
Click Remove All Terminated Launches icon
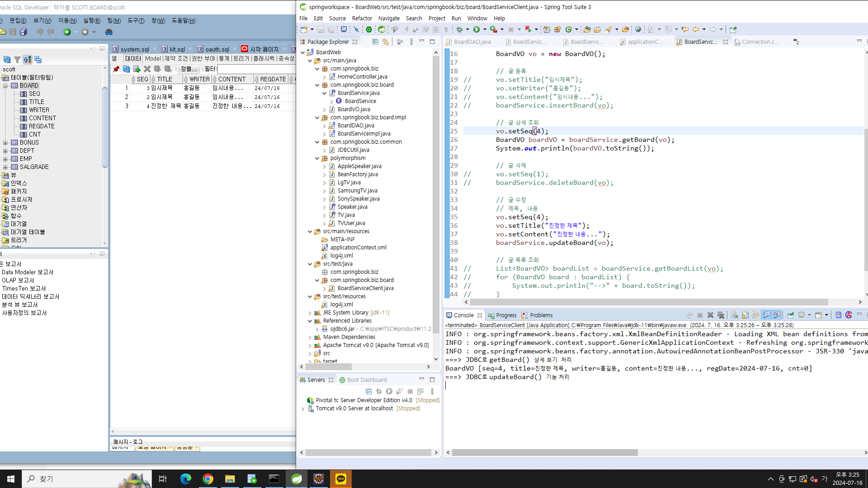point(721,315)
